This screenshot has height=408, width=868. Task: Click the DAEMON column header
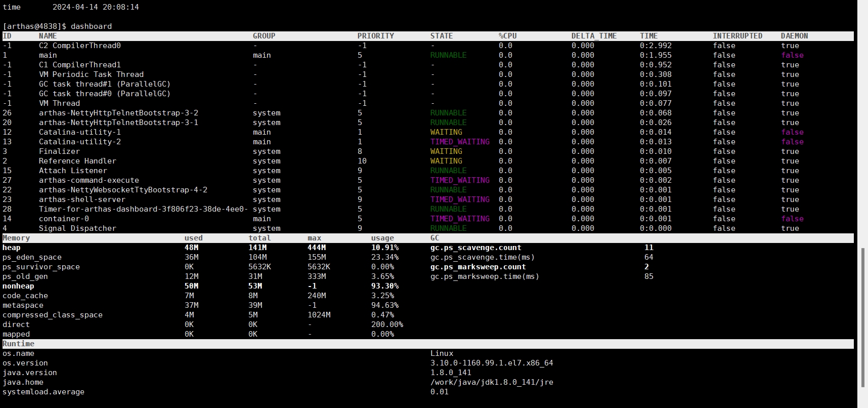tap(795, 36)
